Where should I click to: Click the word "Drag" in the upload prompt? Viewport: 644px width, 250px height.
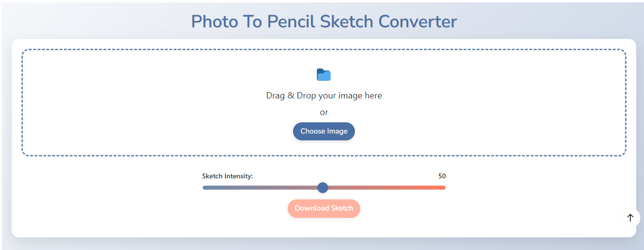pyautogui.click(x=275, y=96)
